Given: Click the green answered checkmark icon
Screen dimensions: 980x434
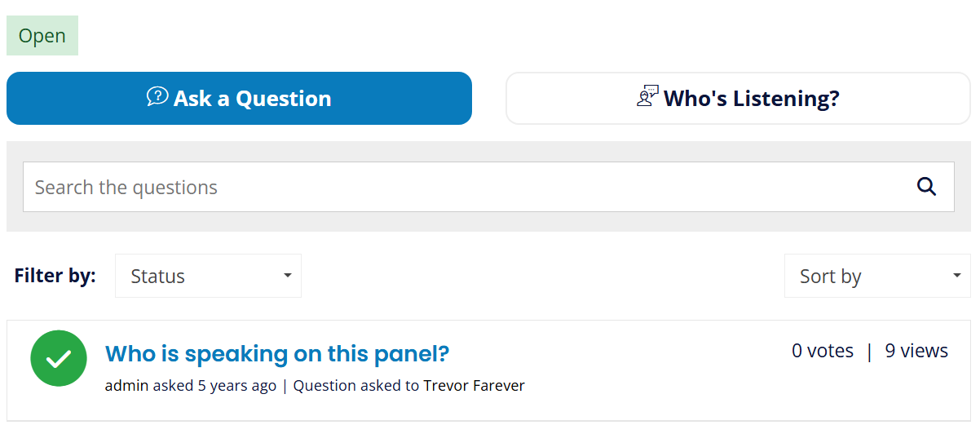Looking at the screenshot, I should [x=59, y=358].
